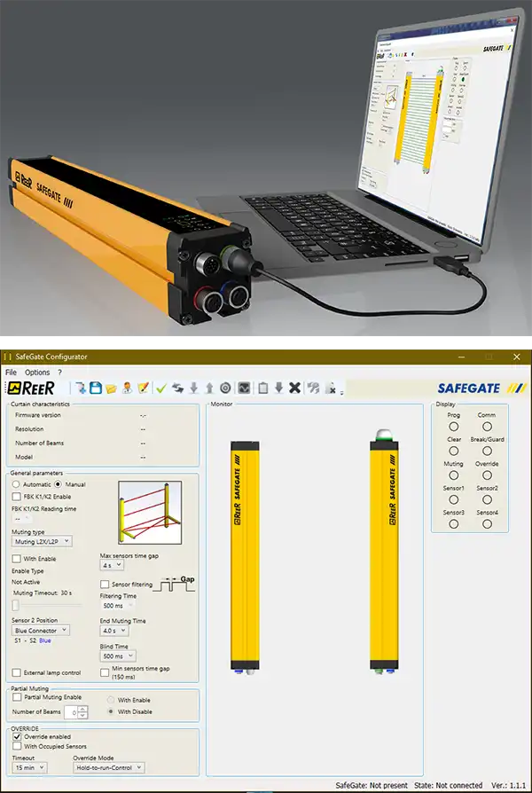
Task: Open the File menu
Action: tap(12, 373)
